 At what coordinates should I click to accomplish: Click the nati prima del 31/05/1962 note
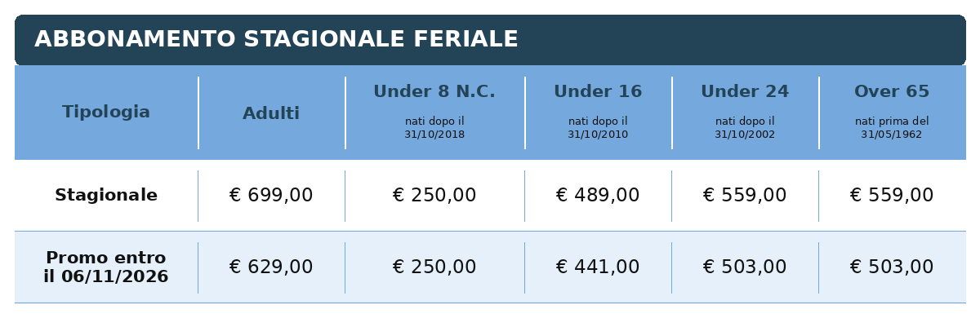(892, 128)
